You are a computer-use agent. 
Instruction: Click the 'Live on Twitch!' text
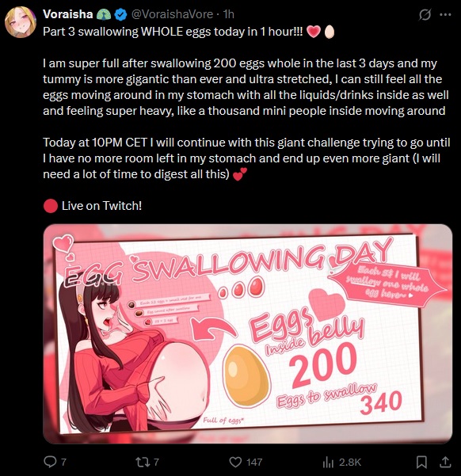point(101,206)
